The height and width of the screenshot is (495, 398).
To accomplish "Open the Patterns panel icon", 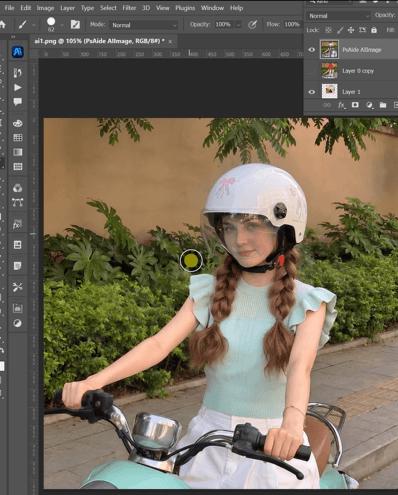I will point(17,166).
